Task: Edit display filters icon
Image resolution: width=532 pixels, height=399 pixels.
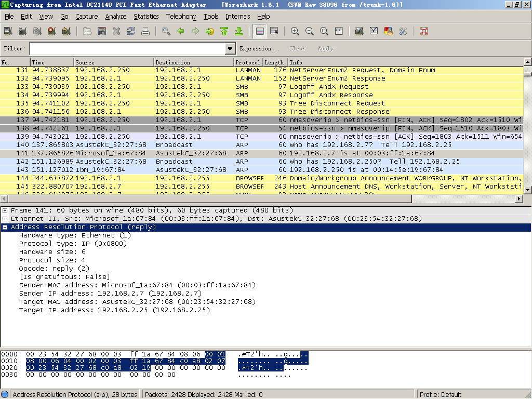Action: [x=374, y=31]
